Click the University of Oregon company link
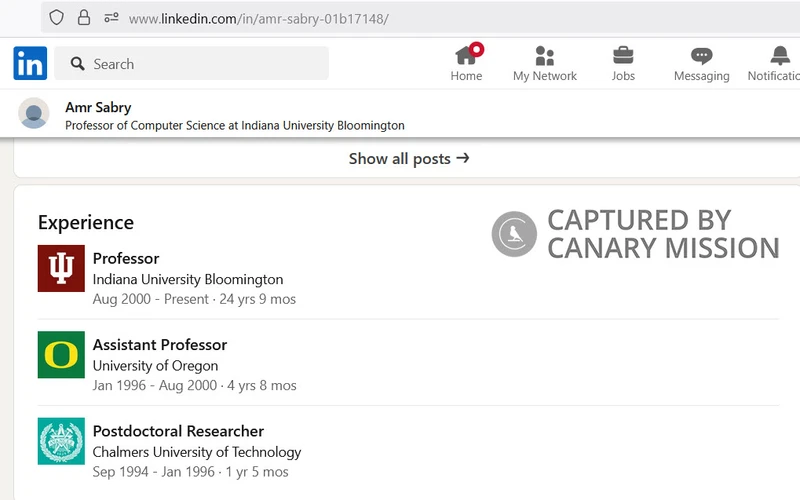The image size is (800, 500). [x=155, y=366]
